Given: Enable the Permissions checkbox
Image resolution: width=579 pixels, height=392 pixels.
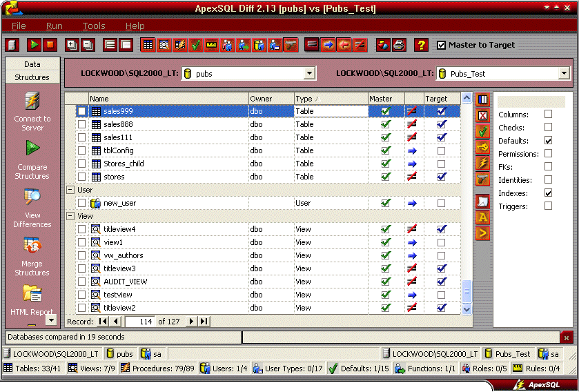Looking at the screenshot, I should [549, 153].
